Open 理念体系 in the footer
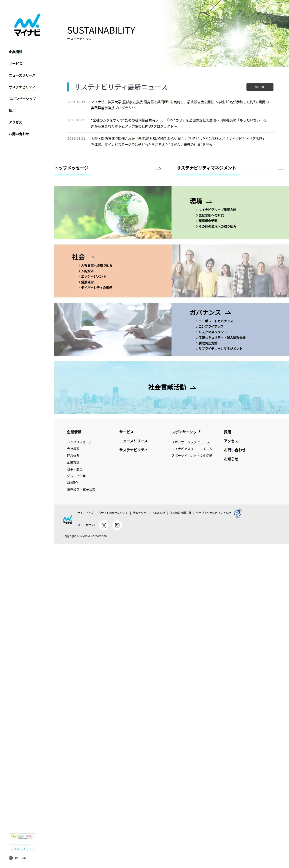 coord(73,456)
